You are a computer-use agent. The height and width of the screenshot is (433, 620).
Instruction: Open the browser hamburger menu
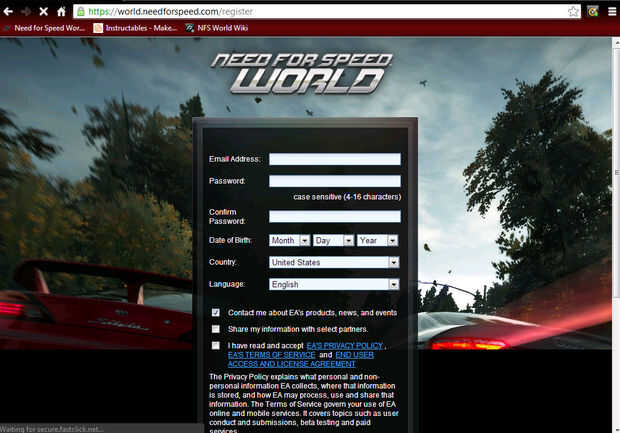pyautogui.click(x=612, y=11)
